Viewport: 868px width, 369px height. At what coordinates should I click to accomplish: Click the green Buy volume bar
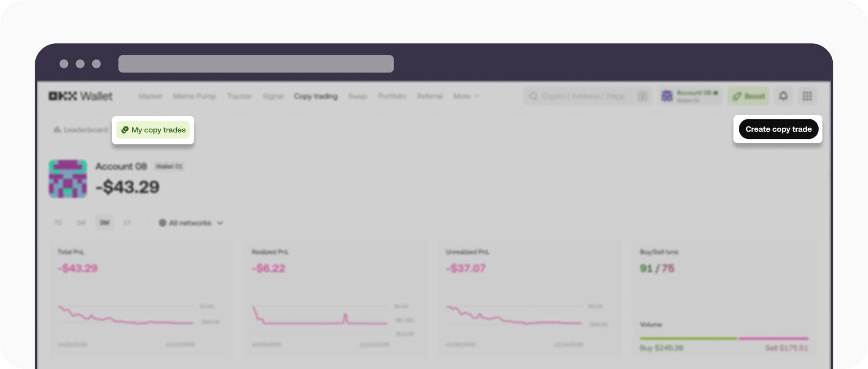688,338
